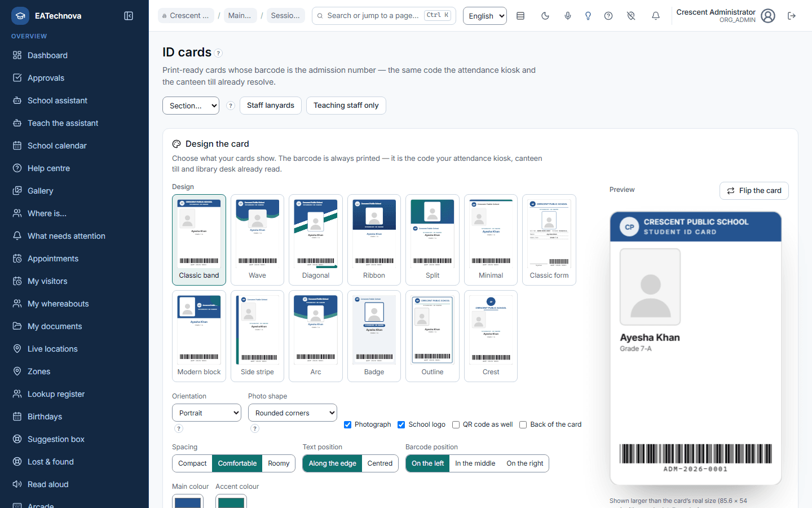
Task: Select the Classic form card design
Action: 549,240
